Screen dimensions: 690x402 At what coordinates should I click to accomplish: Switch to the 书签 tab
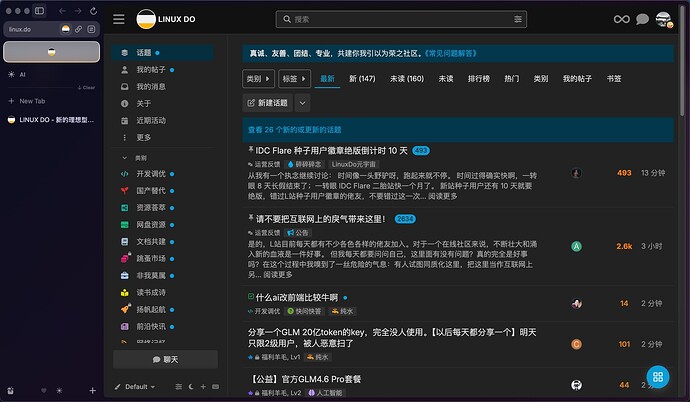(x=614, y=79)
